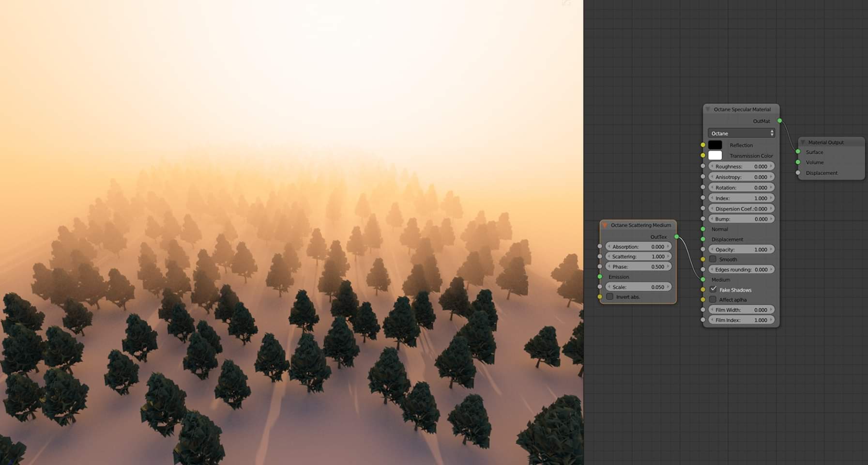Screen dimensions: 868x465
Task: Select the Edges rounding value field
Action: tap(741, 269)
